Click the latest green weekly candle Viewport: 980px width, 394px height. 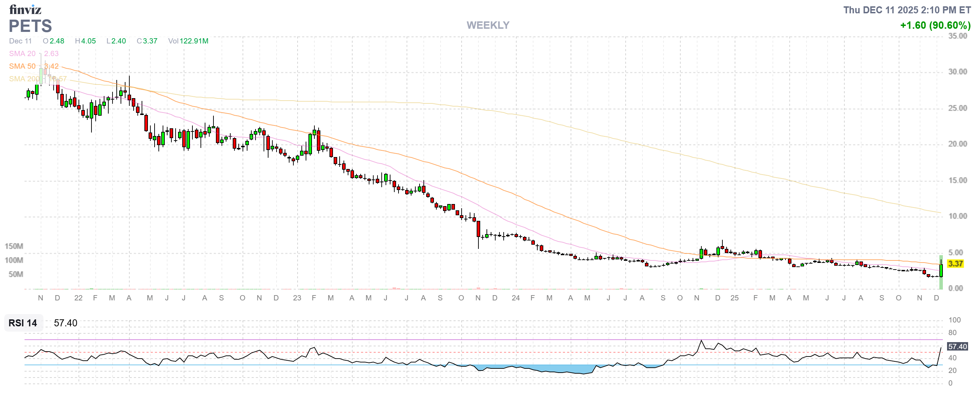[x=941, y=270]
